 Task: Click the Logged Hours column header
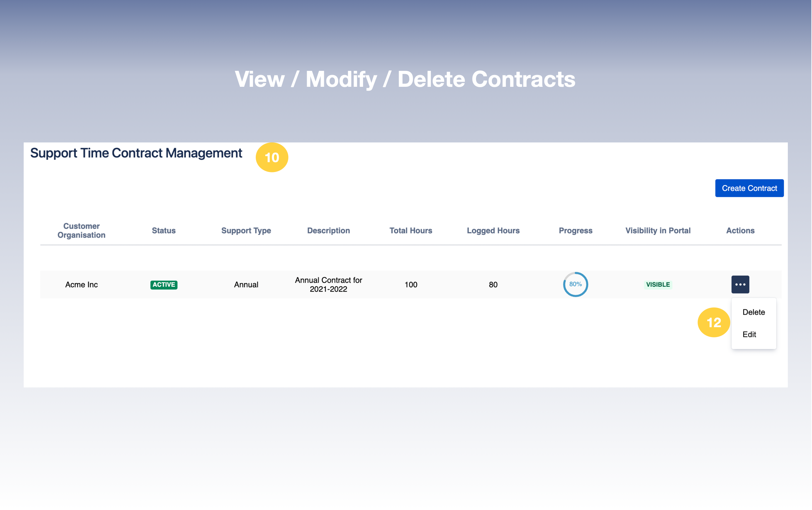493,231
